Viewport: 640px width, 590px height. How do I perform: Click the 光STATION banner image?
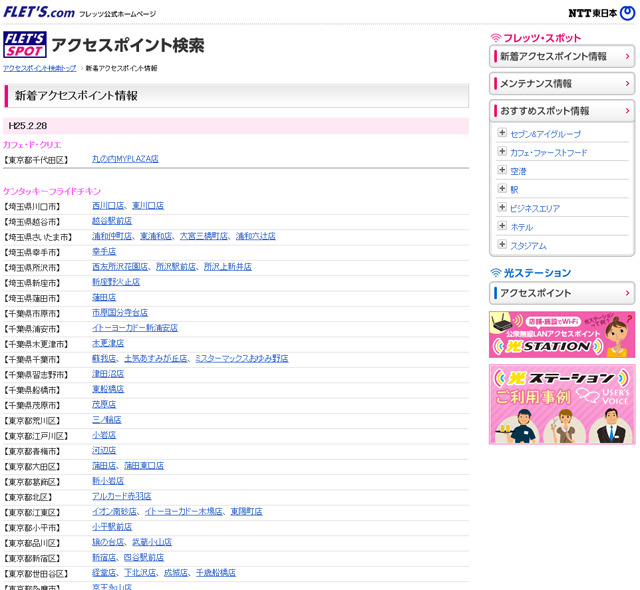562,335
